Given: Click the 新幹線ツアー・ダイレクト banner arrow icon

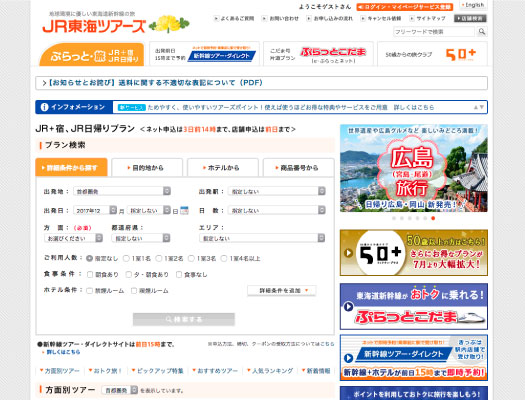Looking at the screenshot, I should 349,358.
